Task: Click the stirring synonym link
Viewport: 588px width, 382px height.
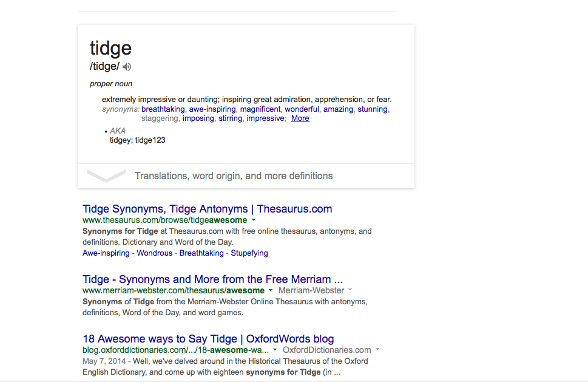Action: click(x=230, y=118)
